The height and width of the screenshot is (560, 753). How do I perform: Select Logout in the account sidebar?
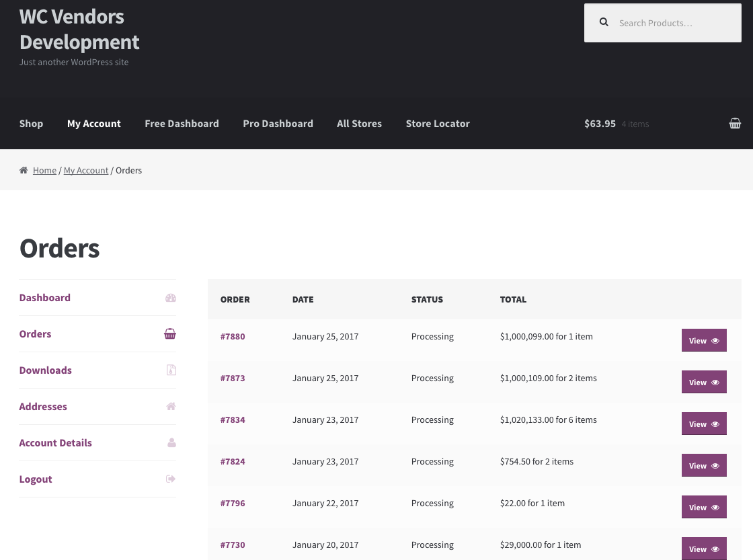pos(36,479)
